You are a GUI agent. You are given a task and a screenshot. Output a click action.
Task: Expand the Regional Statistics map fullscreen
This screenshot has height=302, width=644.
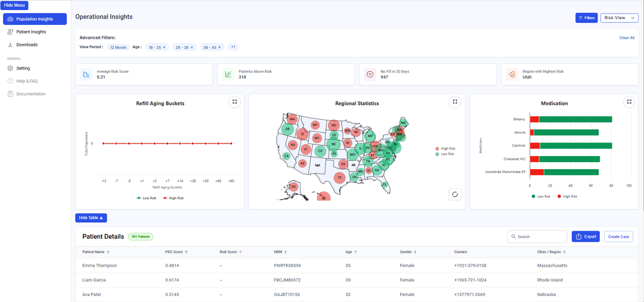click(455, 102)
